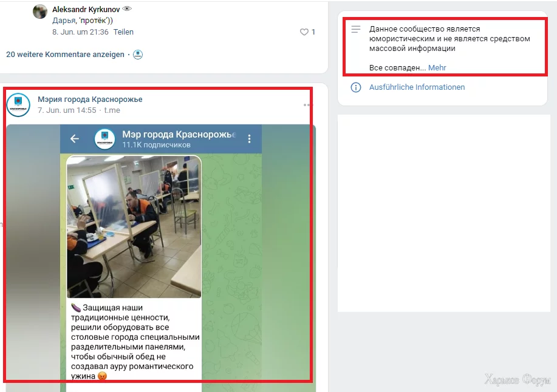Click the eye icon beside Aleksandr Kyrkunov
This screenshot has height=392, width=557.
(x=127, y=9)
